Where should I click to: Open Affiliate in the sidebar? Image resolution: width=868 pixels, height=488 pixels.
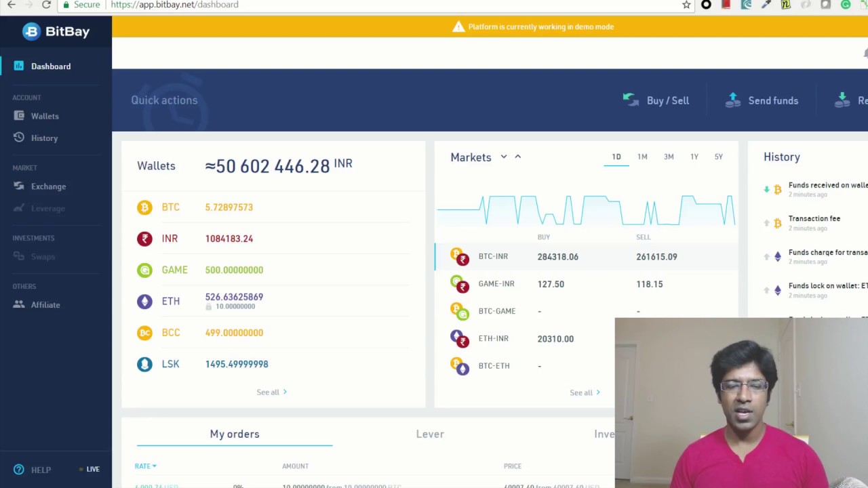click(45, 305)
